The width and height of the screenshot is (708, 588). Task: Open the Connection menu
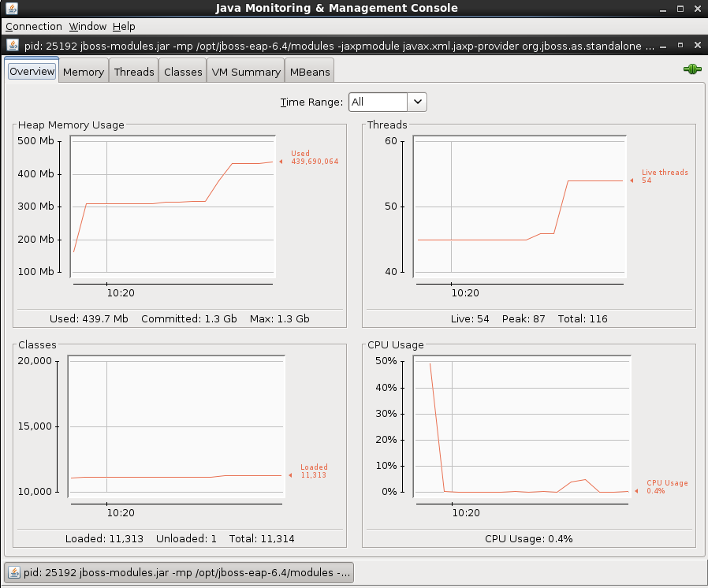click(x=33, y=27)
